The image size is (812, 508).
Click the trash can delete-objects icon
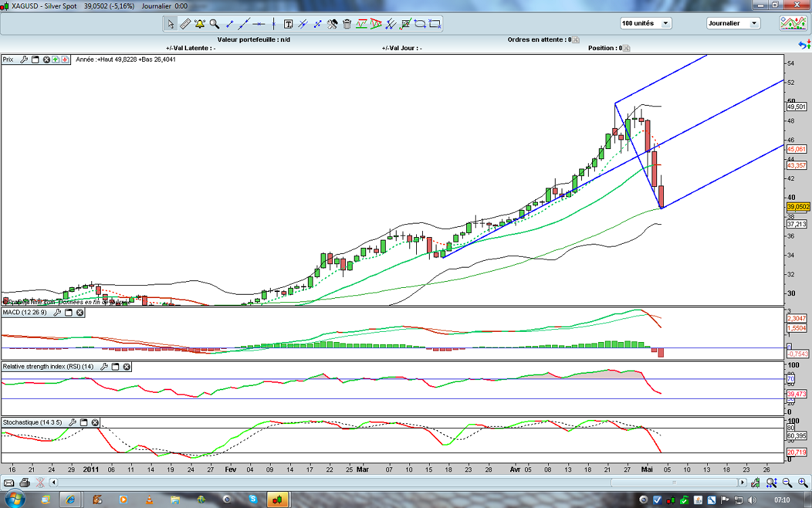[347, 24]
